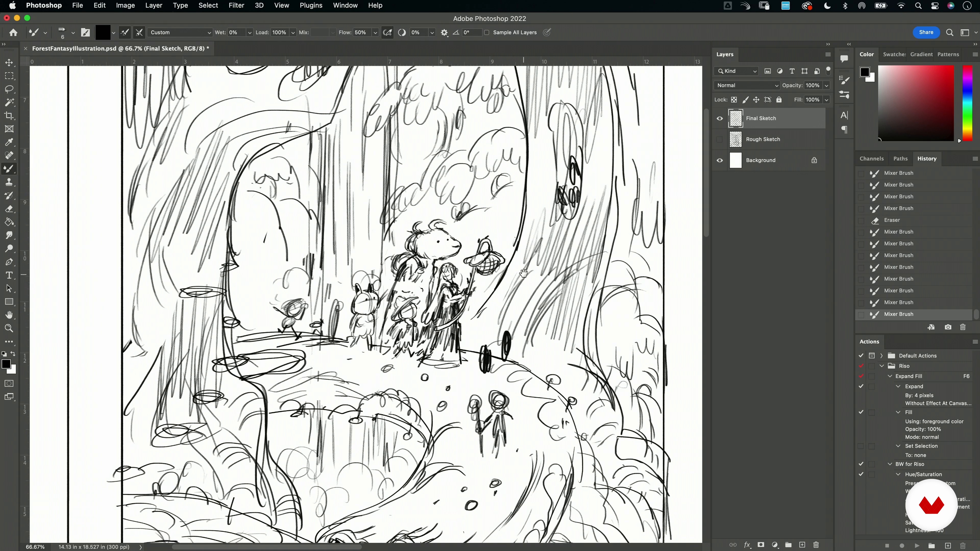Toggle Default Actions set checkmark
Screen dimensions: 980x551
tap(861, 356)
